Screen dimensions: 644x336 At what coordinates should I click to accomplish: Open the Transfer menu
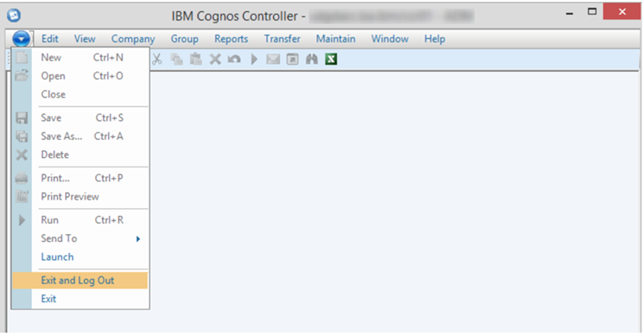point(282,39)
